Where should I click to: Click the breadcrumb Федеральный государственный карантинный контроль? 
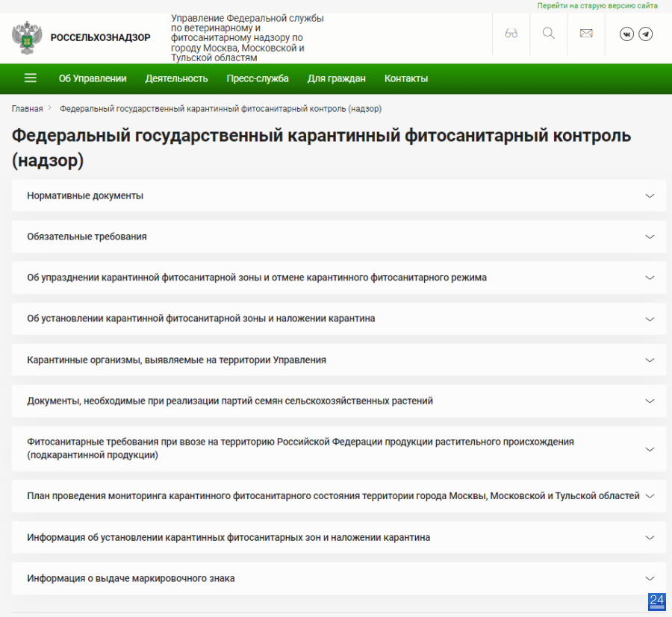(x=221, y=109)
